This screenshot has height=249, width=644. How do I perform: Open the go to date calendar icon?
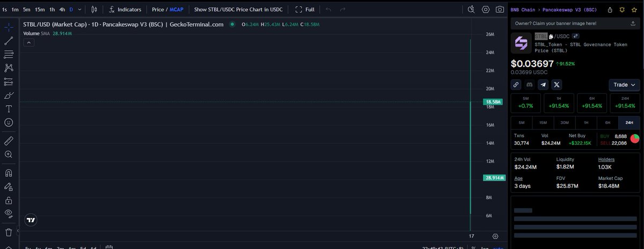[x=109, y=247]
